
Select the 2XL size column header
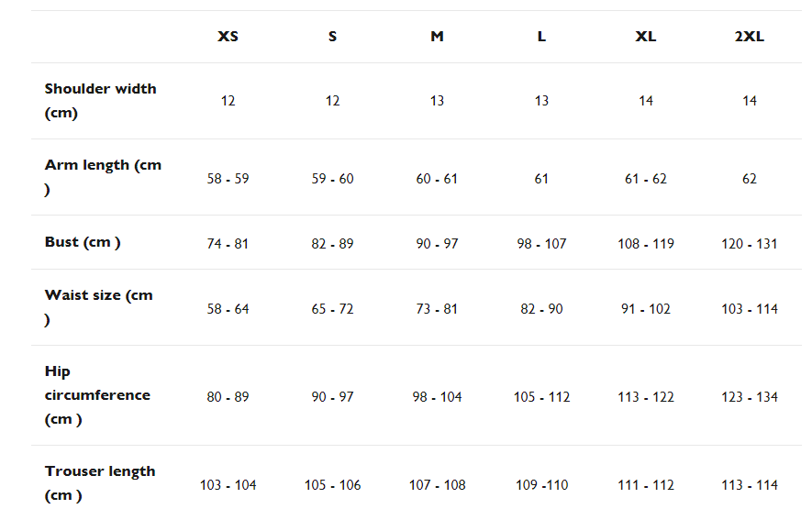click(x=750, y=37)
